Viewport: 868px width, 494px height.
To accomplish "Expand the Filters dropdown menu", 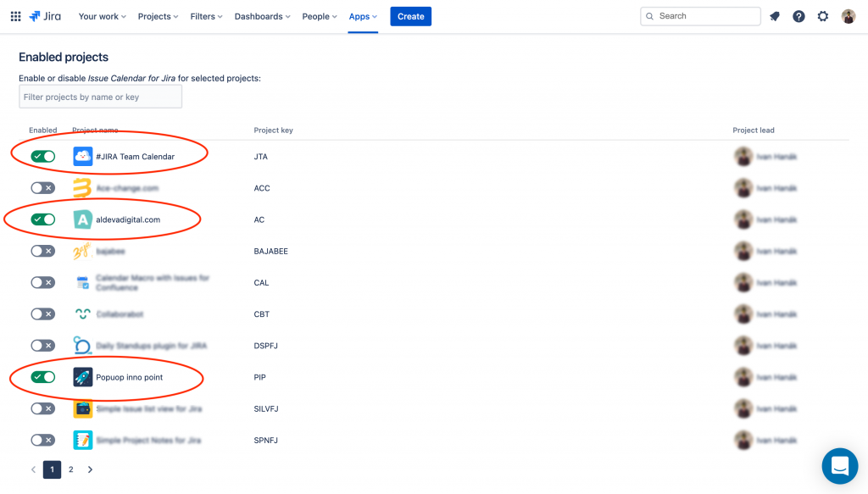I will click(x=206, y=17).
